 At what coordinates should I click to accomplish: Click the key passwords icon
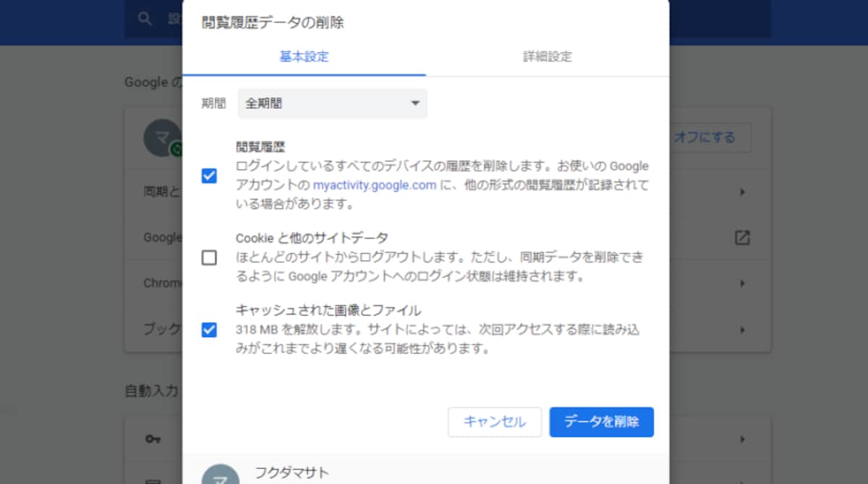152,439
